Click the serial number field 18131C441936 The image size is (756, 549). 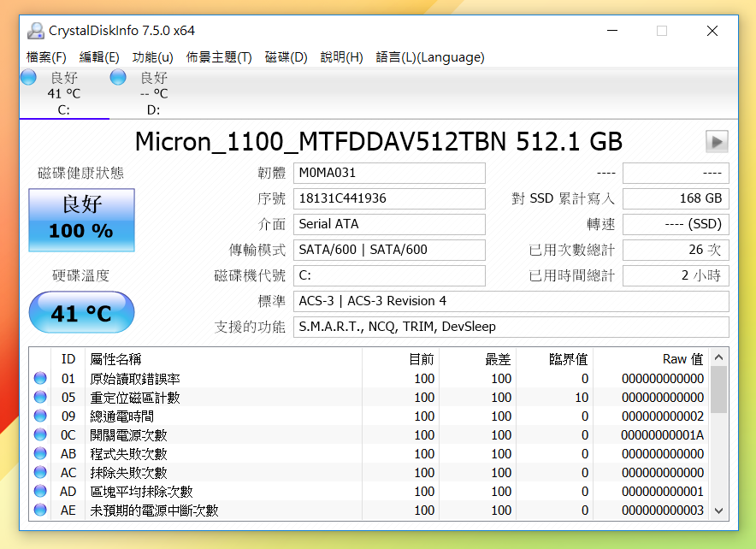tap(389, 198)
